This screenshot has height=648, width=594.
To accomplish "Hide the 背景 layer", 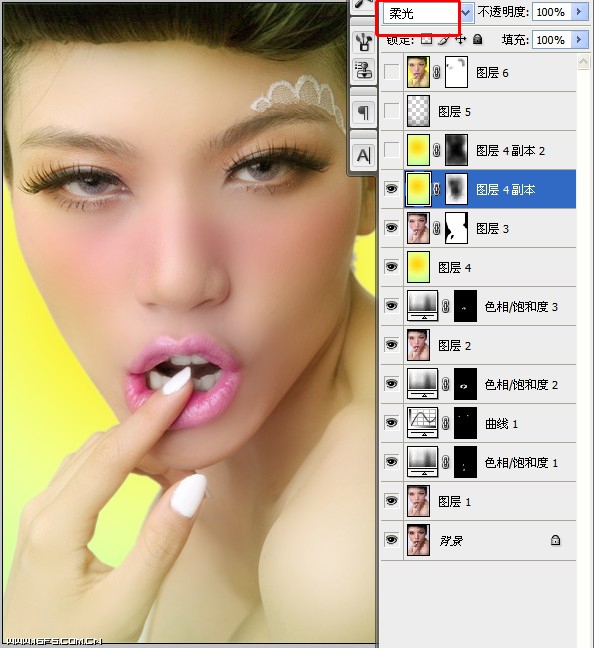I will point(391,540).
